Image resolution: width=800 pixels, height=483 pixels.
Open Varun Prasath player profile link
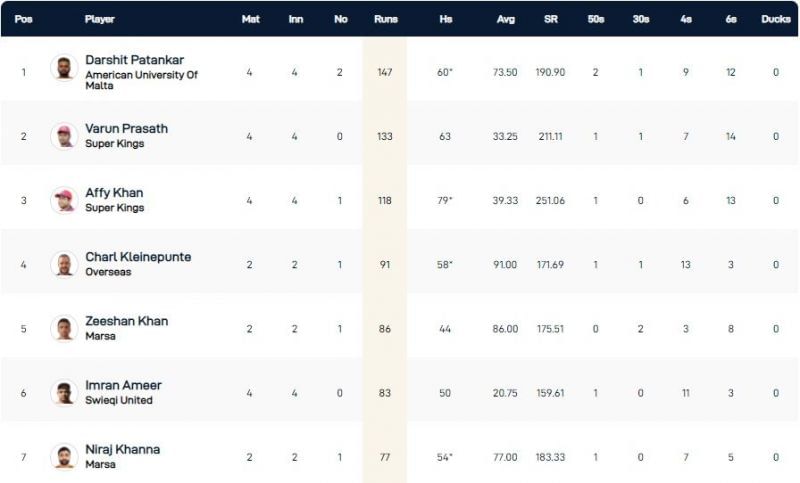[126, 128]
